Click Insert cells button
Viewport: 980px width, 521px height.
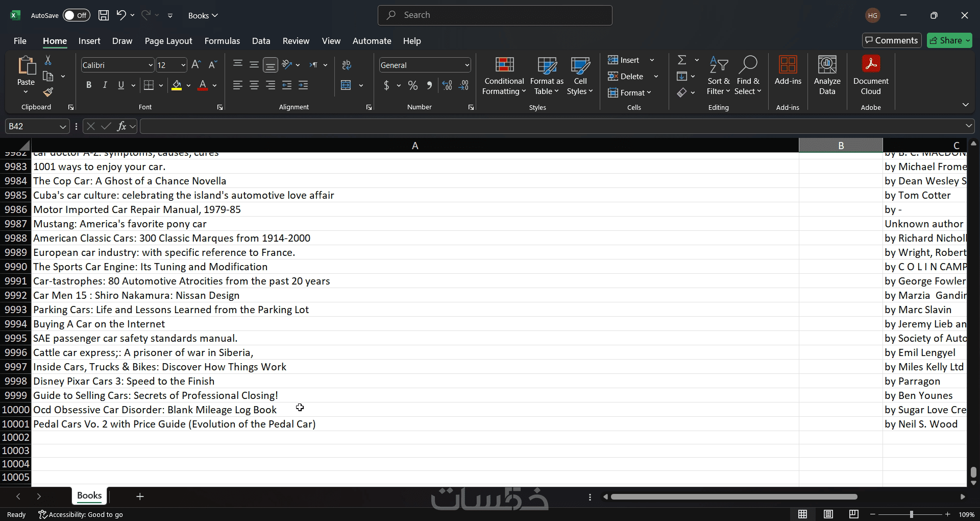coord(624,60)
